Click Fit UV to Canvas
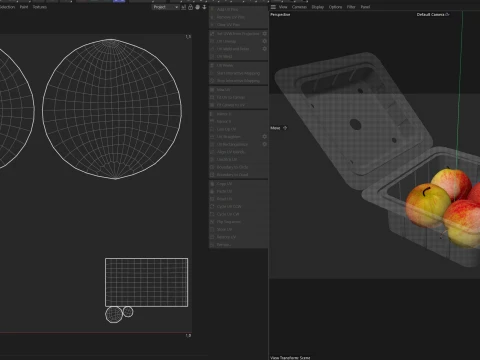 238,98
